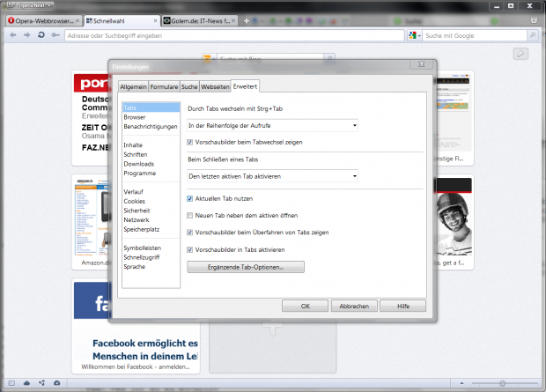Open the closed tabs trash icon
The image size is (546, 392).
click(x=534, y=20)
